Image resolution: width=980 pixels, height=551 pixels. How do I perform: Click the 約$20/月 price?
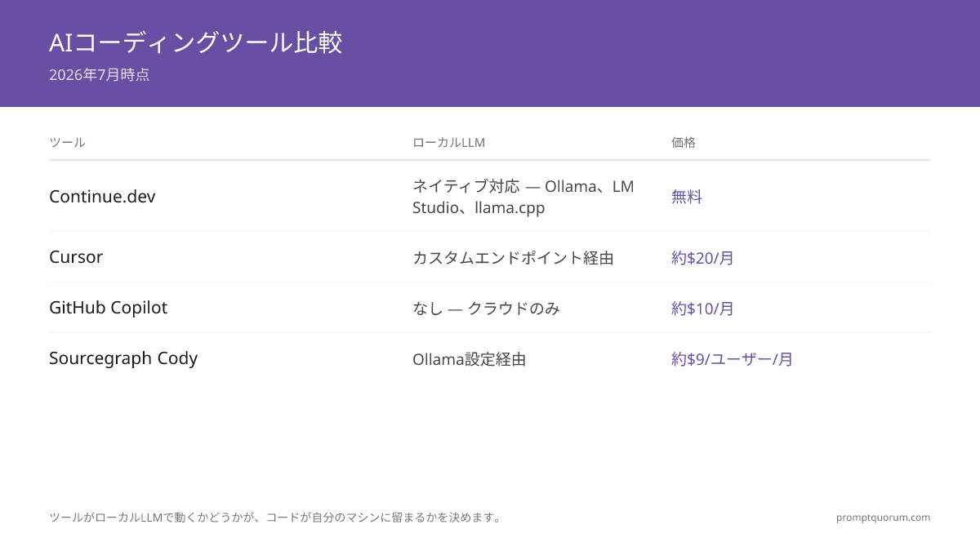tap(702, 258)
